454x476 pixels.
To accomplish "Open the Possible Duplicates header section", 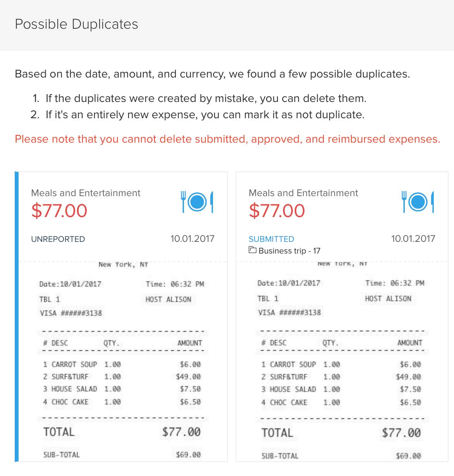I will point(76,24).
